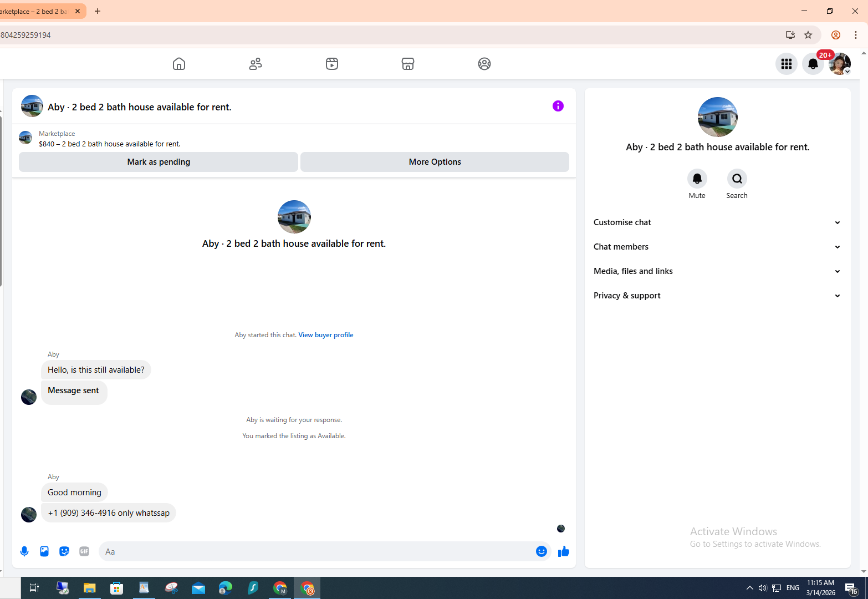Click the phone number whatsapp message
The width and height of the screenshot is (868, 599).
(109, 513)
